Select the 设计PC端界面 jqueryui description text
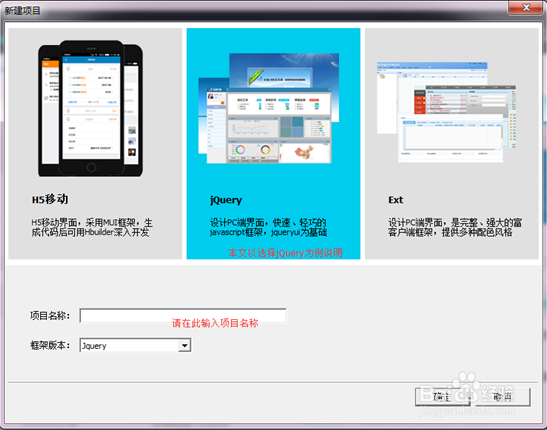Screen dimensions: 547x430 point(268,227)
